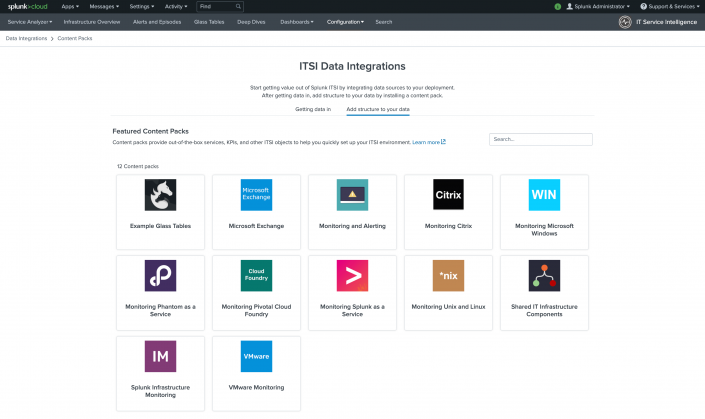
Task: Open the Support & Services dropdown
Action: coord(670,7)
